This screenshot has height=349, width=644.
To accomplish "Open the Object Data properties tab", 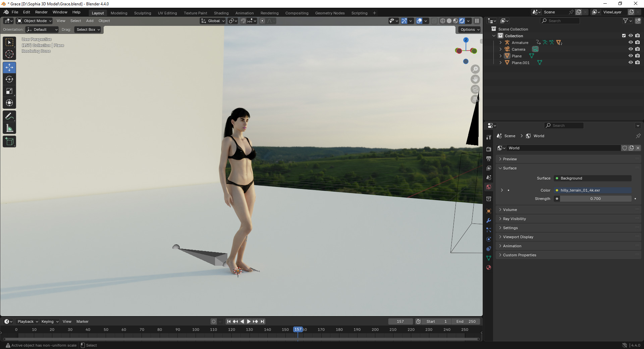I will coord(489,258).
